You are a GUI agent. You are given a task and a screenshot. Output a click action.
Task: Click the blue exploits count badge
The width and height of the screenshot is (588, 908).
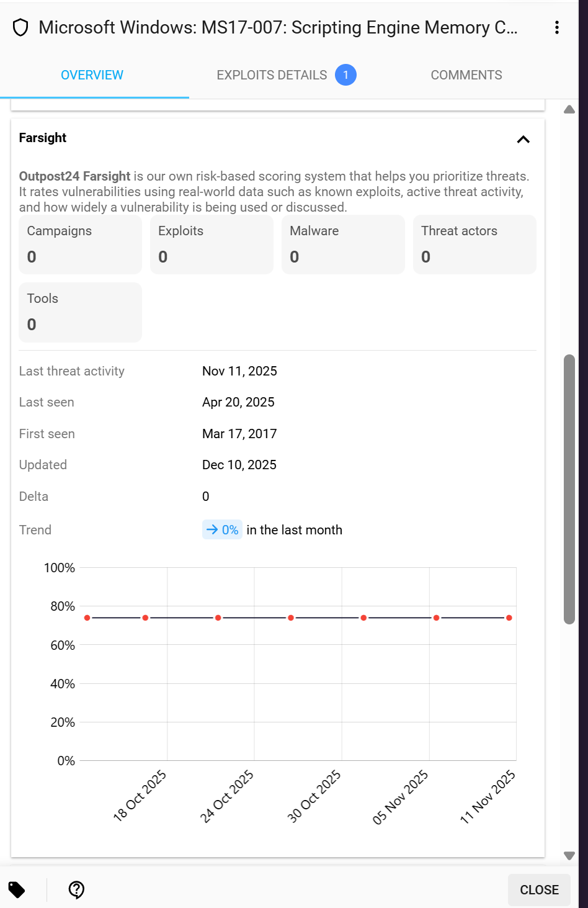(345, 75)
